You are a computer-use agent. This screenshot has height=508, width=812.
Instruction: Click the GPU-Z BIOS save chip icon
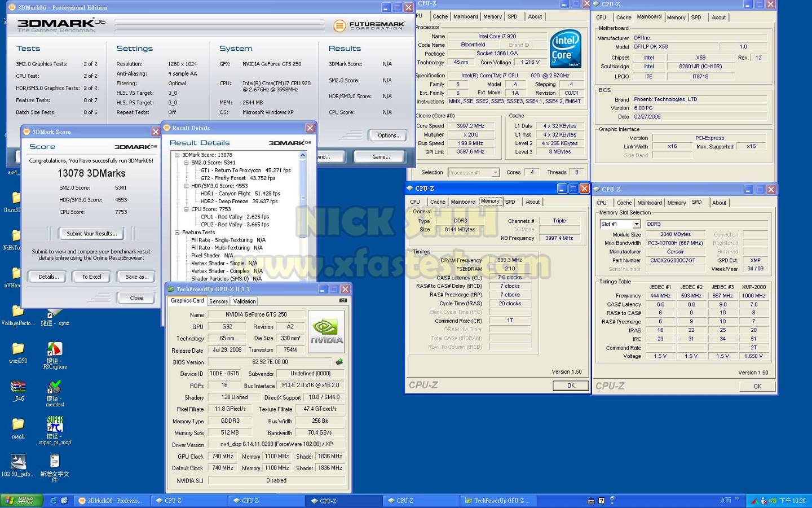pyautogui.click(x=339, y=362)
